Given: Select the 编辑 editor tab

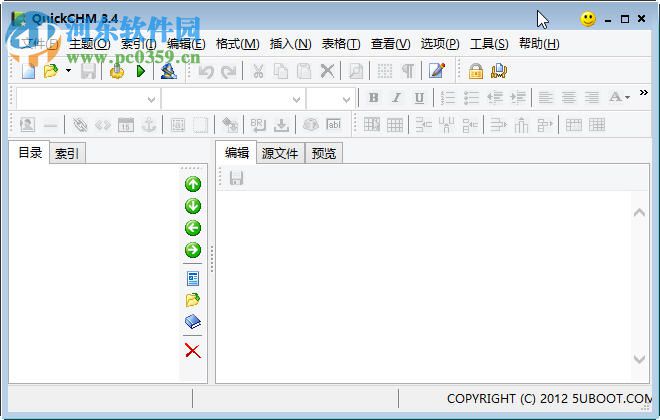Looking at the screenshot, I should tap(237, 153).
